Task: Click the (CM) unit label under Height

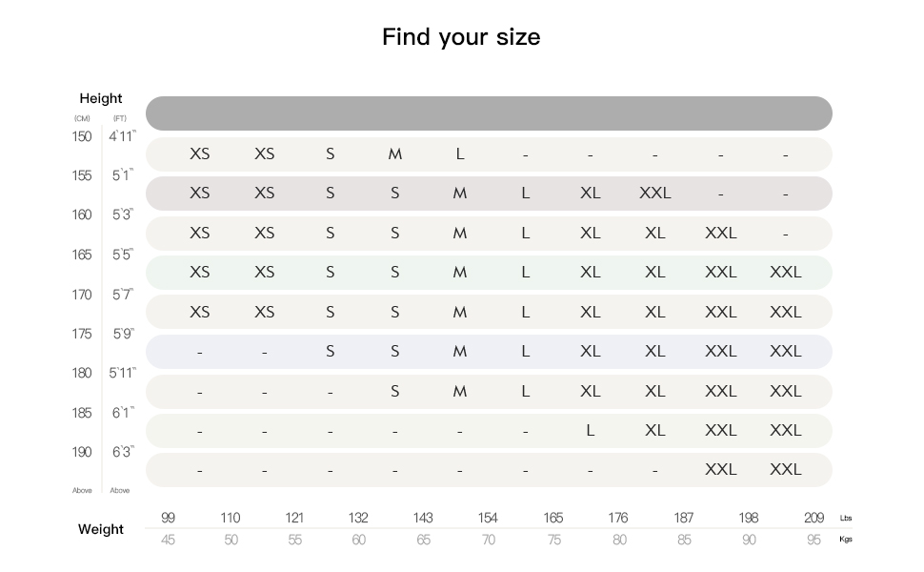Action: click(x=82, y=118)
